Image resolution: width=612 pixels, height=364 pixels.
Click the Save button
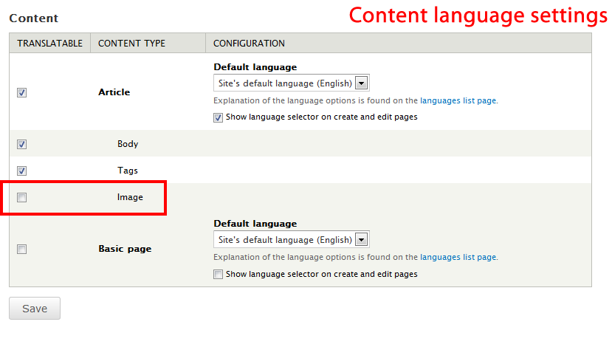point(35,309)
